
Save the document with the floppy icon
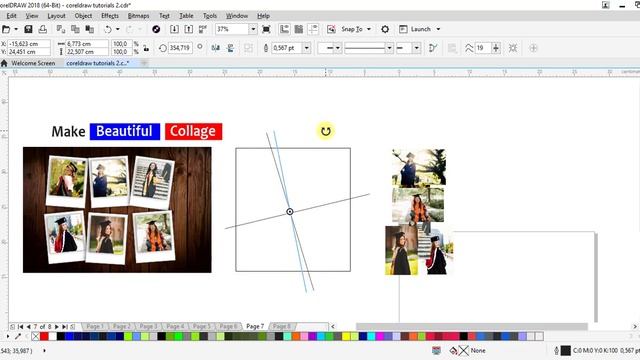click(28, 29)
